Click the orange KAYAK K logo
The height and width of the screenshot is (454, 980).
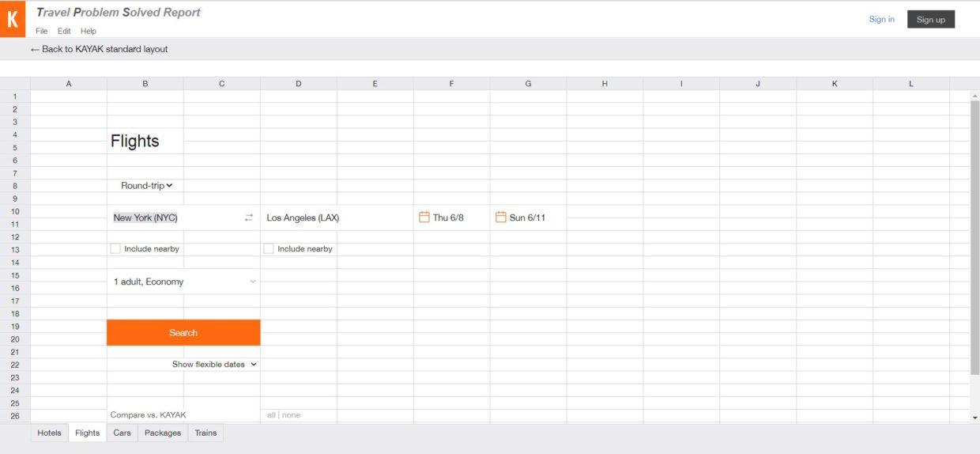tap(13, 19)
